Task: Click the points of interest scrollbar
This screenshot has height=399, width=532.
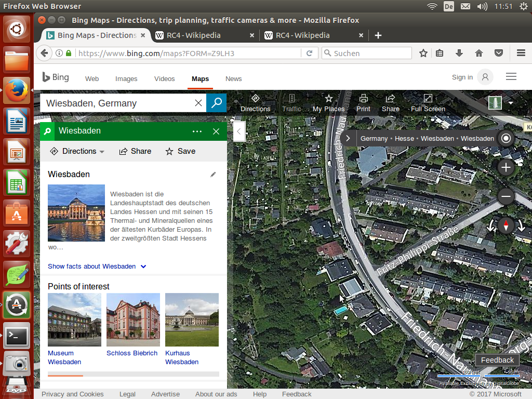Action: pos(134,374)
